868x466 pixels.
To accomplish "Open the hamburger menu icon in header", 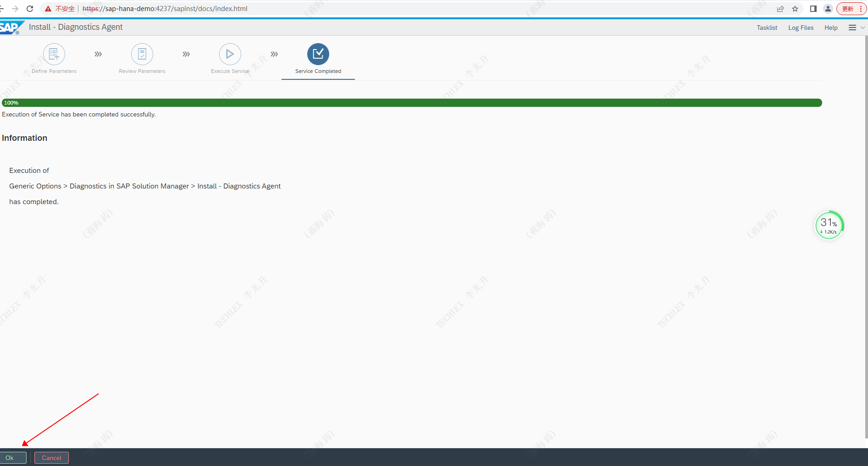I will pos(852,28).
